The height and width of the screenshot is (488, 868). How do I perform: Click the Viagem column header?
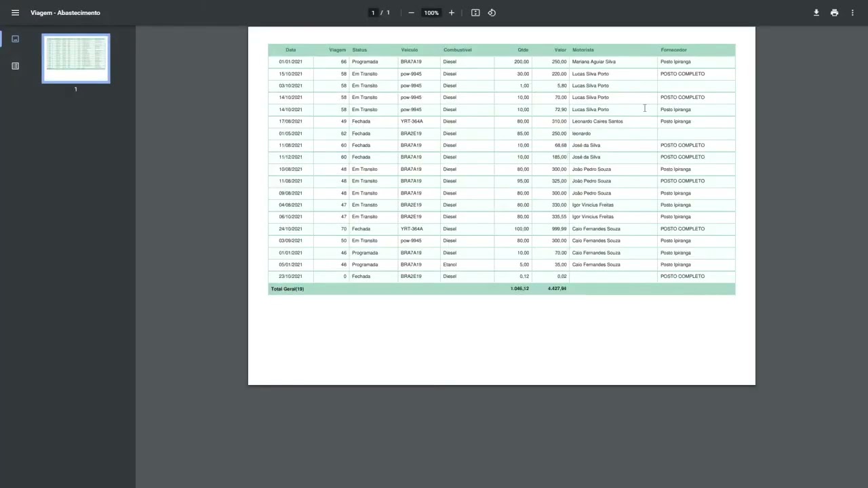pyautogui.click(x=338, y=49)
